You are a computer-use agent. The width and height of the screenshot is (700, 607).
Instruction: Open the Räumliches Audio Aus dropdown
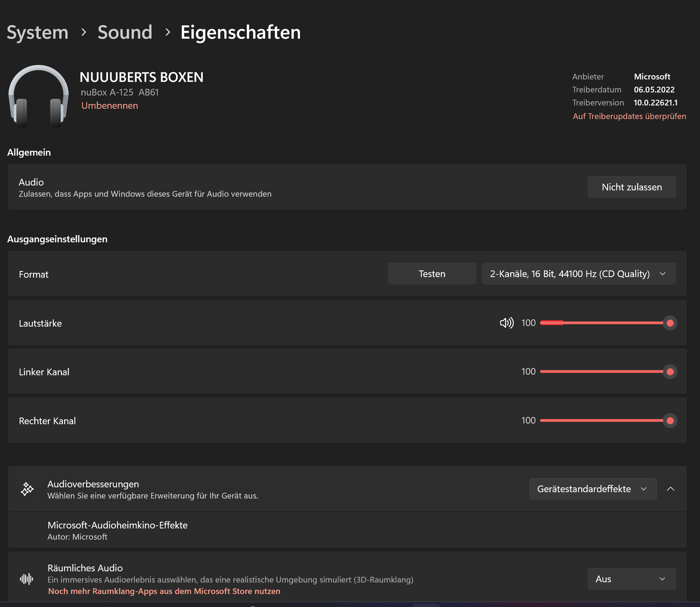pyautogui.click(x=631, y=579)
